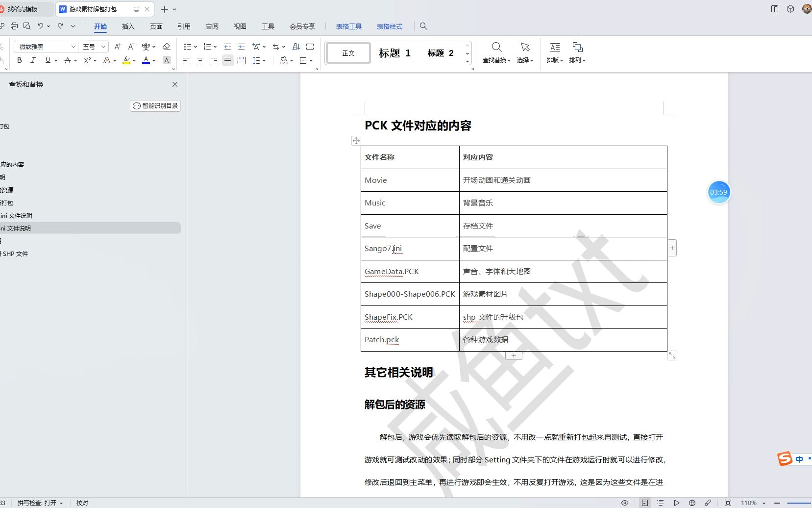Viewport: 812px width, 508px height.
Task: Toggle italic formatting
Action: pos(33,60)
